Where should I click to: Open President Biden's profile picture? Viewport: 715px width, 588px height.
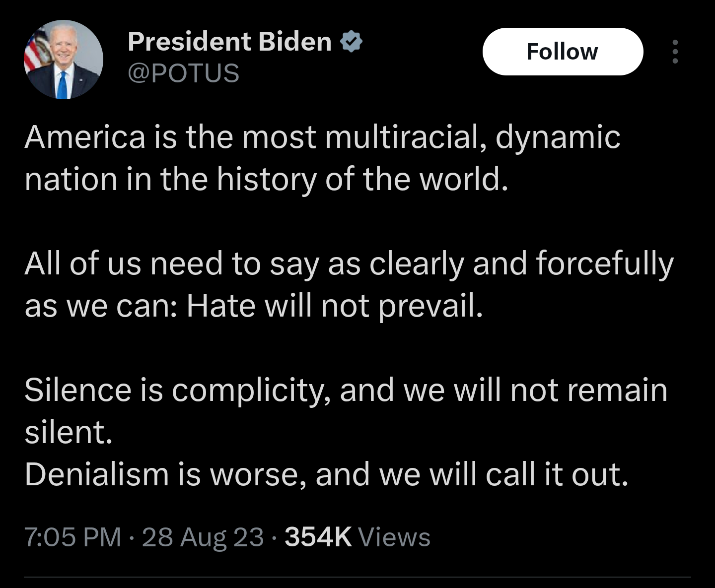click(63, 60)
